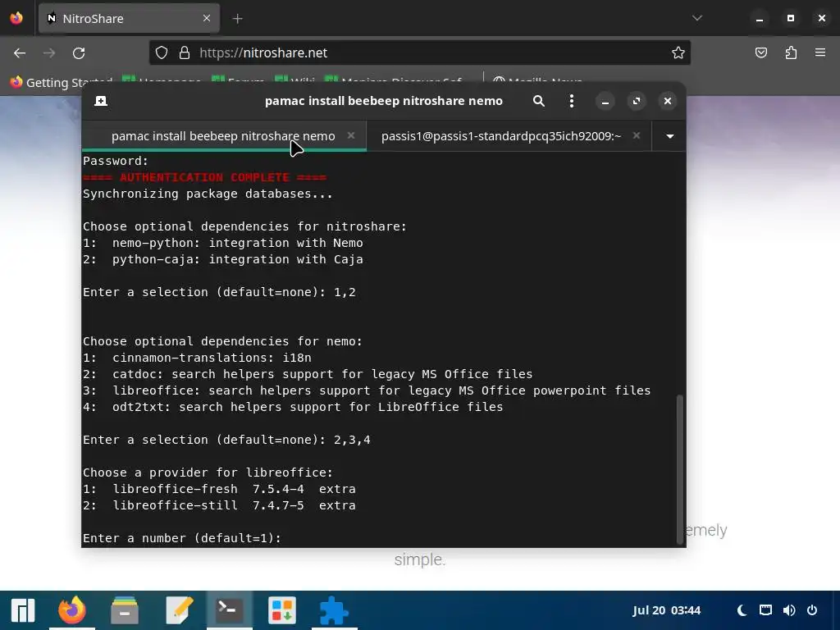Click the 'AUTHENTICATION COMPLETE' terminal line
The width and height of the screenshot is (840, 630).
click(204, 177)
